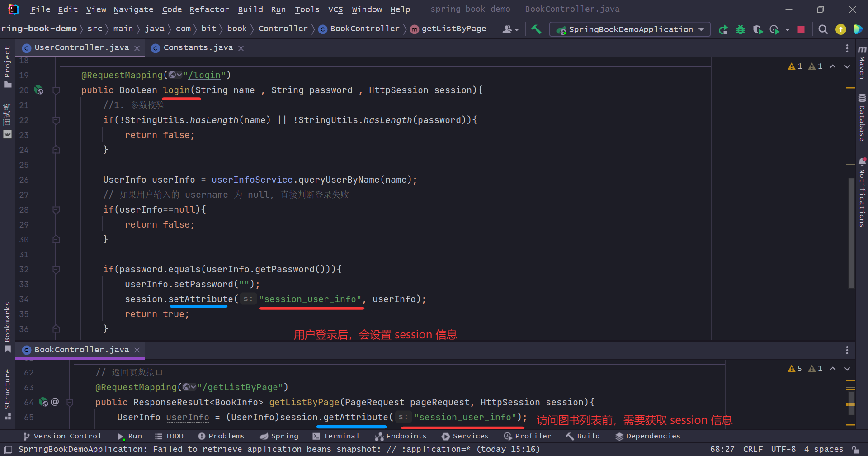
Task: Click the 4 spaces indent indicator
Action: 823,449
